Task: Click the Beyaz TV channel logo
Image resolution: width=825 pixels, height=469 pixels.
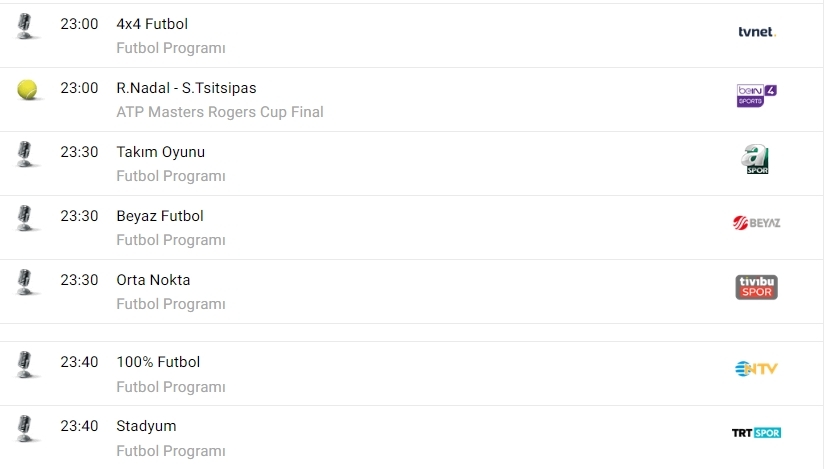Action: pyautogui.click(x=756, y=223)
